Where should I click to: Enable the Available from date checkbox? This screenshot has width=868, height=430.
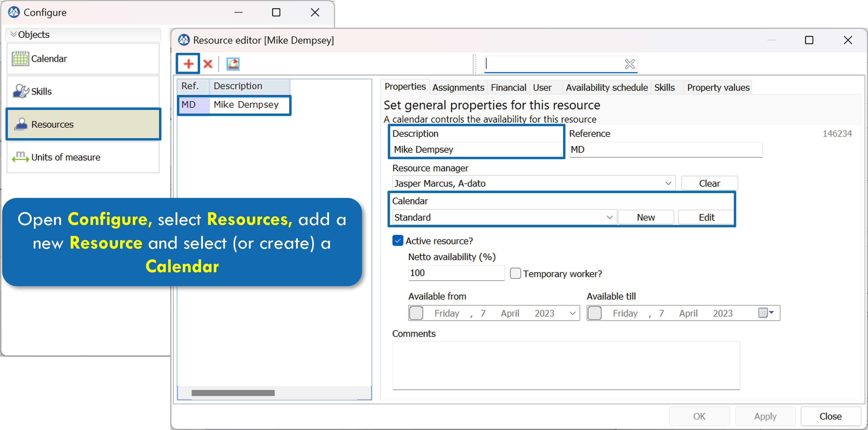(416, 313)
